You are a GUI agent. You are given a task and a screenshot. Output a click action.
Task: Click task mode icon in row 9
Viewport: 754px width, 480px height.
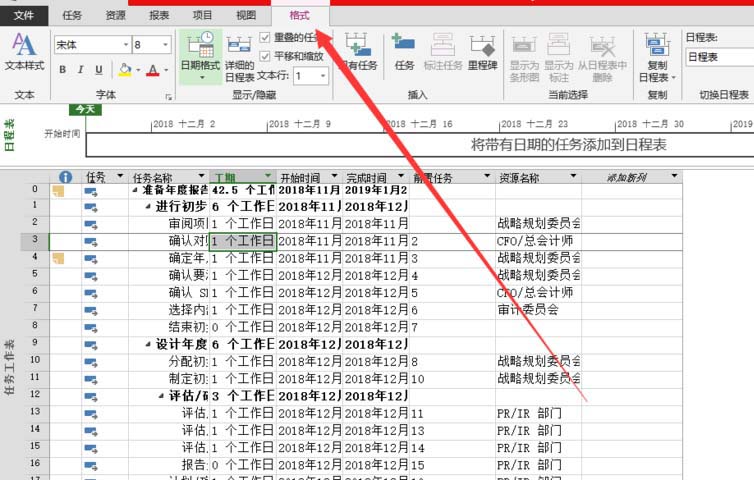(91, 345)
